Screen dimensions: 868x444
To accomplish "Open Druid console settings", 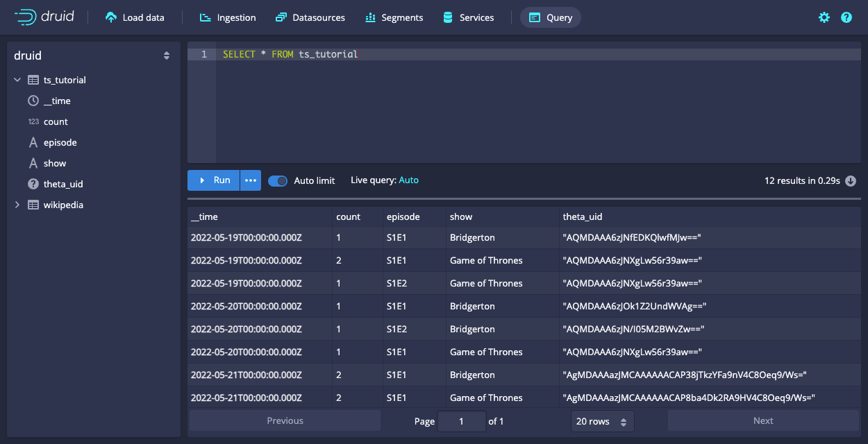I will click(824, 17).
